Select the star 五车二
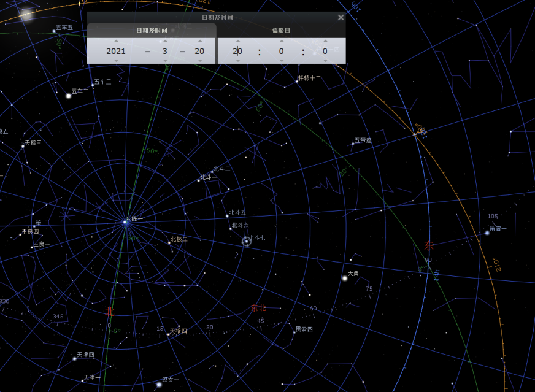 coord(69,96)
